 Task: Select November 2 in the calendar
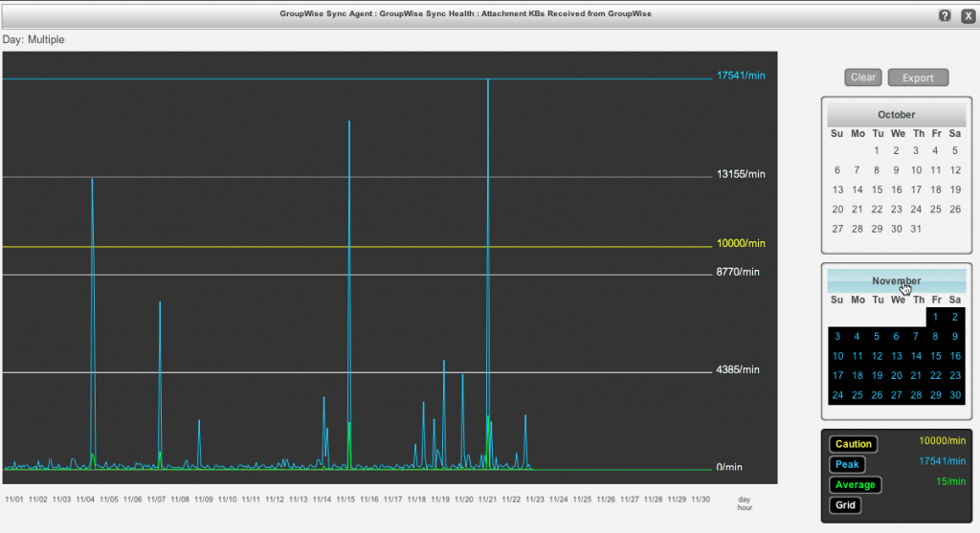[955, 317]
